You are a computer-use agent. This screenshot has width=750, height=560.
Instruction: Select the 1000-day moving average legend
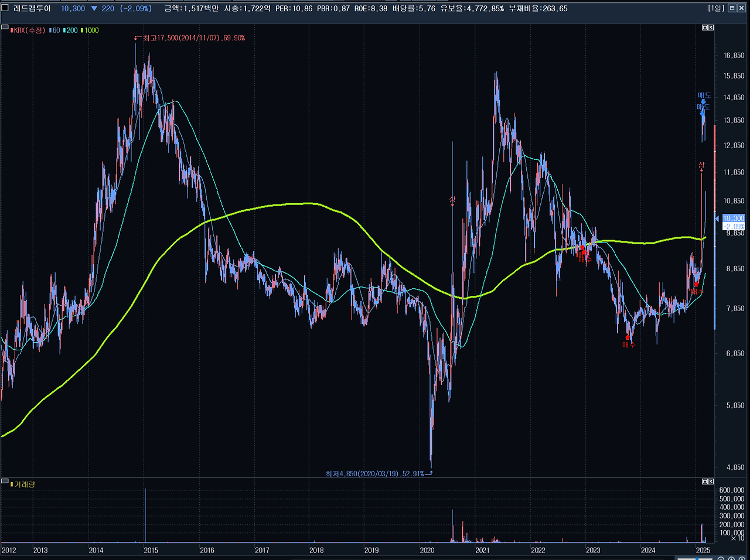(x=90, y=30)
